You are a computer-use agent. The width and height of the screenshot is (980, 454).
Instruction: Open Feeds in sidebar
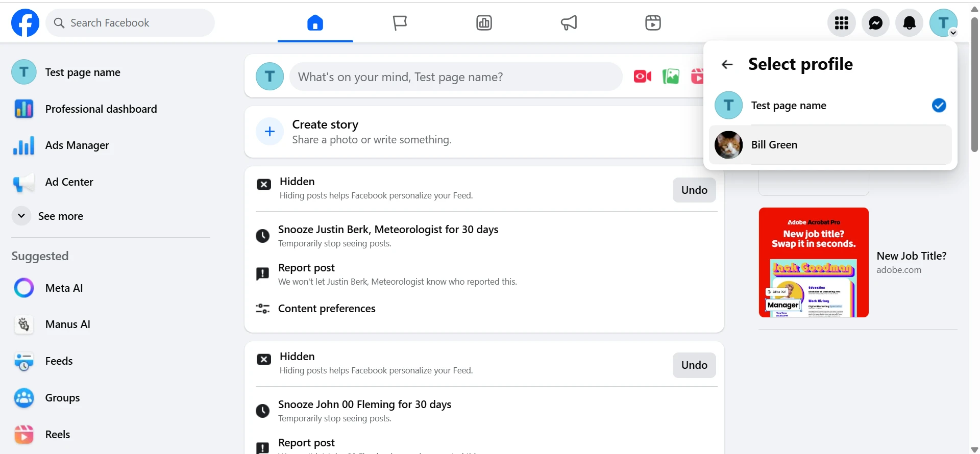(111, 361)
